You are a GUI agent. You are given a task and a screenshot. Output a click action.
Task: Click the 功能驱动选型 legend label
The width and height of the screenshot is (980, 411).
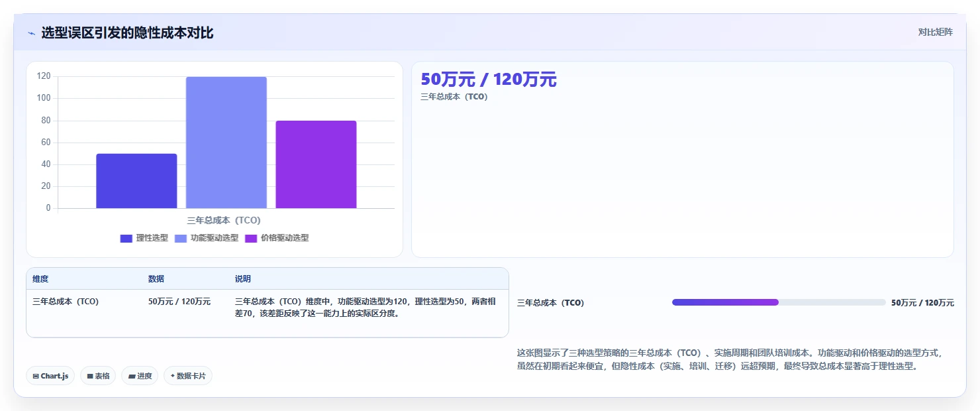pyautogui.click(x=215, y=239)
